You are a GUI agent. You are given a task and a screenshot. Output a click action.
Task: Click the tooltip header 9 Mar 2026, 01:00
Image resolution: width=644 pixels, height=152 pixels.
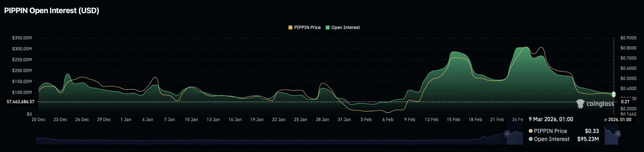pyautogui.click(x=551, y=119)
